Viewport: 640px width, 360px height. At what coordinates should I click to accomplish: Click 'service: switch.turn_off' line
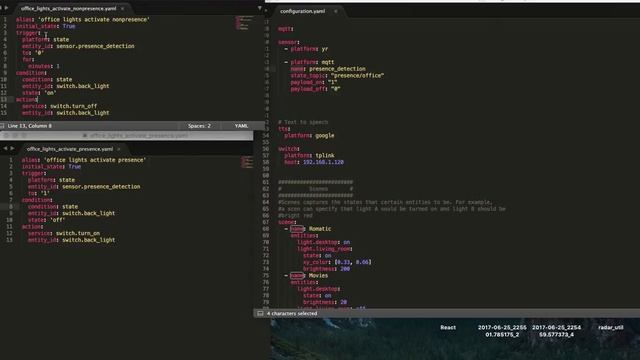tap(60, 106)
